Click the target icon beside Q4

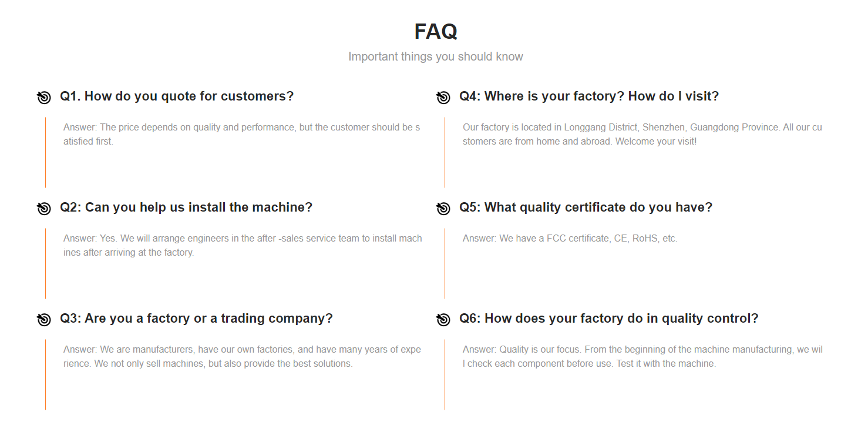pyautogui.click(x=443, y=98)
